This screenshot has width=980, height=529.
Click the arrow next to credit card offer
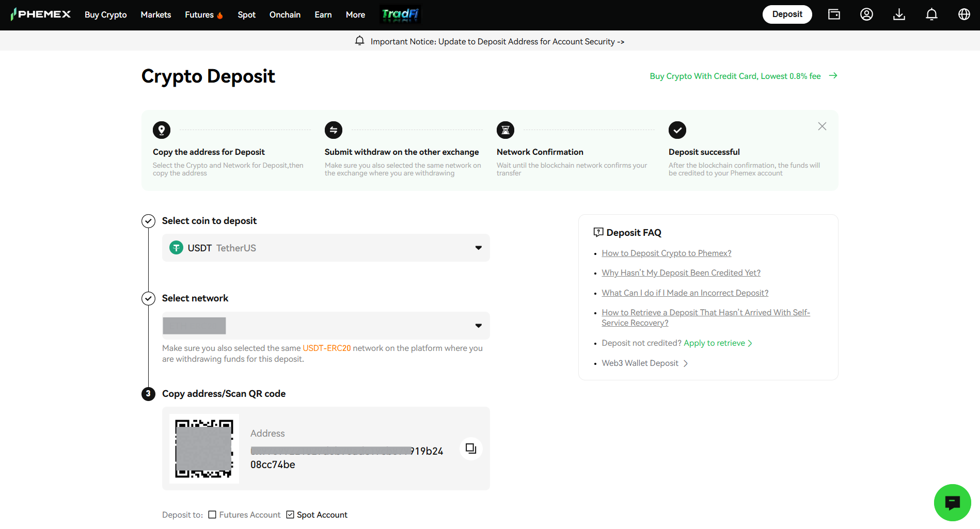833,76
